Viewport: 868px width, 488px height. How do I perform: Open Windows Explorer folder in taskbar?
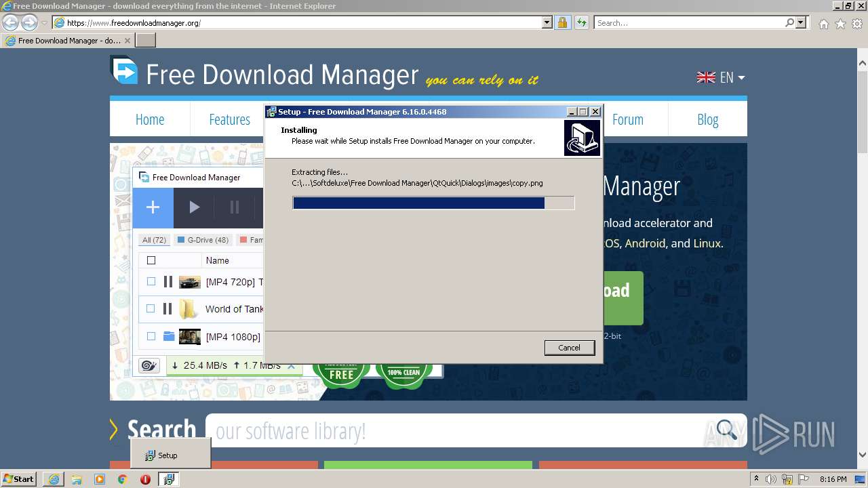(x=77, y=479)
